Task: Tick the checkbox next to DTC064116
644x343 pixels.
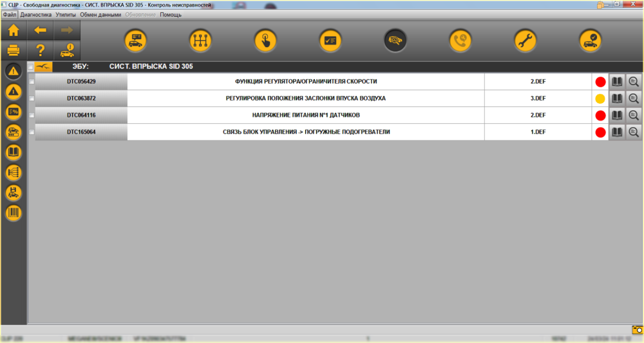Action: click(x=32, y=115)
